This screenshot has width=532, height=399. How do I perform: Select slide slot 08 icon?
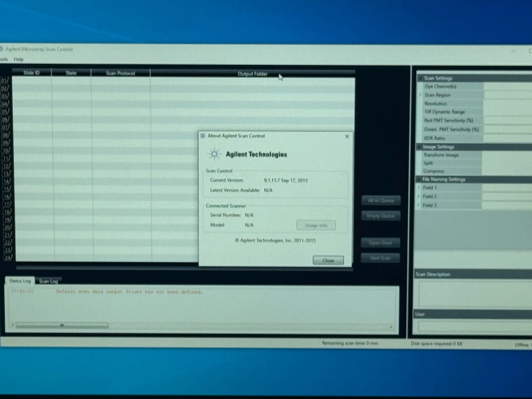coord(4,135)
